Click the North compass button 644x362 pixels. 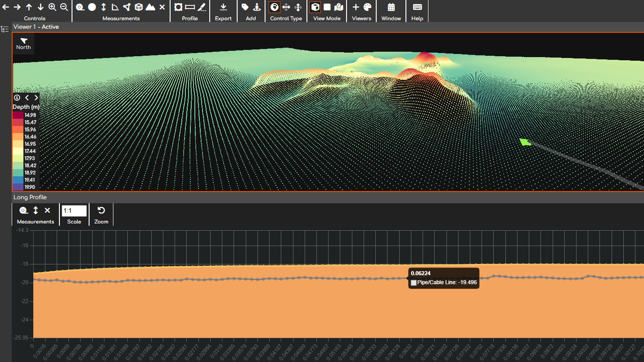[x=23, y=44]
